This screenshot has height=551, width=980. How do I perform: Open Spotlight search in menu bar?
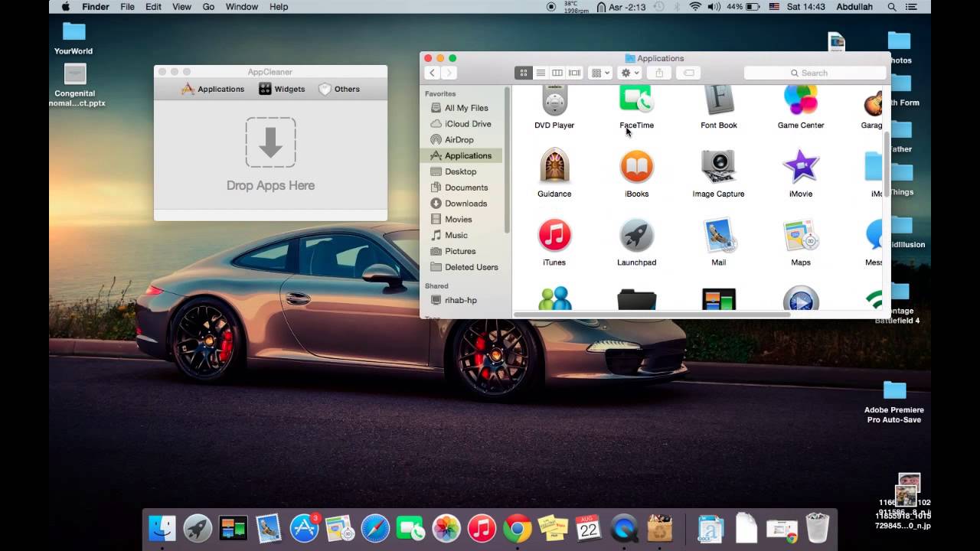[892, 7]
